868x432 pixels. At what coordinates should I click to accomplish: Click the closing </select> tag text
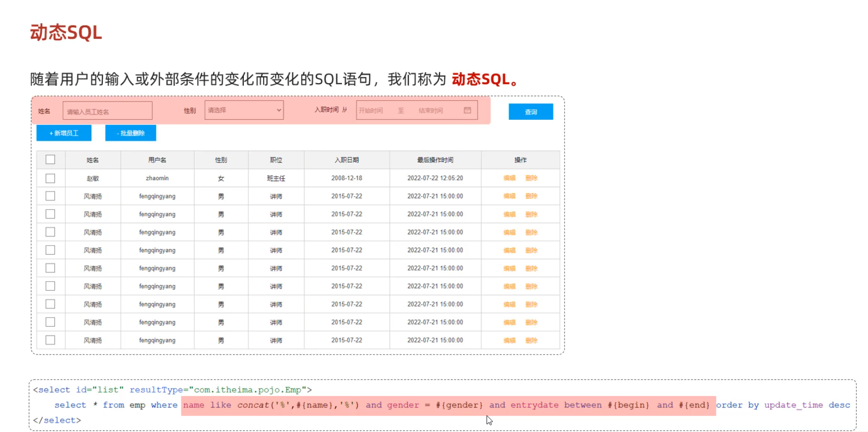(x=57, y=420)
